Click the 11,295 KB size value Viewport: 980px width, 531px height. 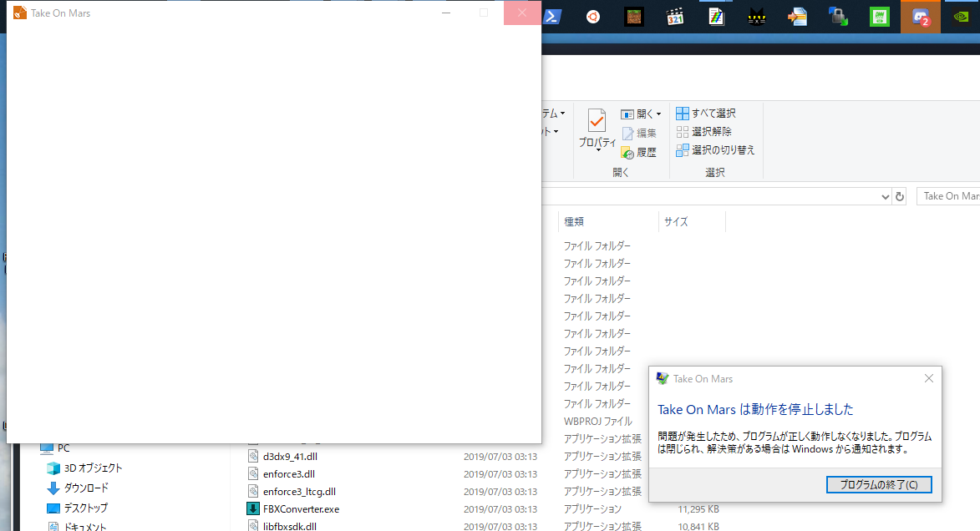click(698, 509)
